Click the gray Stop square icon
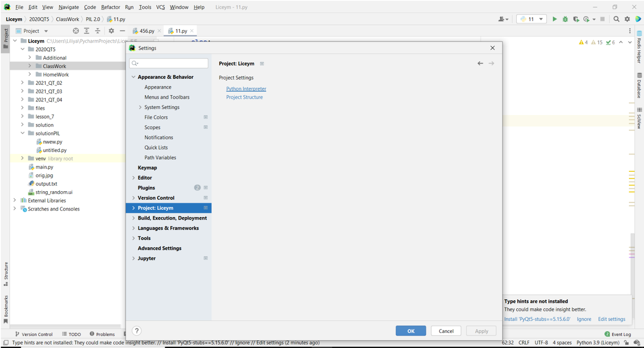 coord(603,19)
